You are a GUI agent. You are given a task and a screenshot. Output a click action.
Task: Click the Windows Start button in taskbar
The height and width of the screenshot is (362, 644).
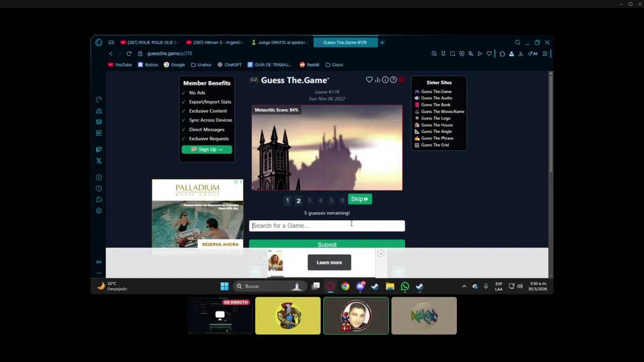(224, 286)
